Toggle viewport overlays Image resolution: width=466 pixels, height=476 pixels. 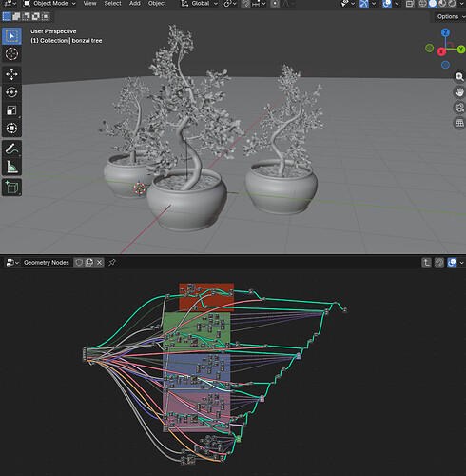pyautogui.click(x=387, y=4)
